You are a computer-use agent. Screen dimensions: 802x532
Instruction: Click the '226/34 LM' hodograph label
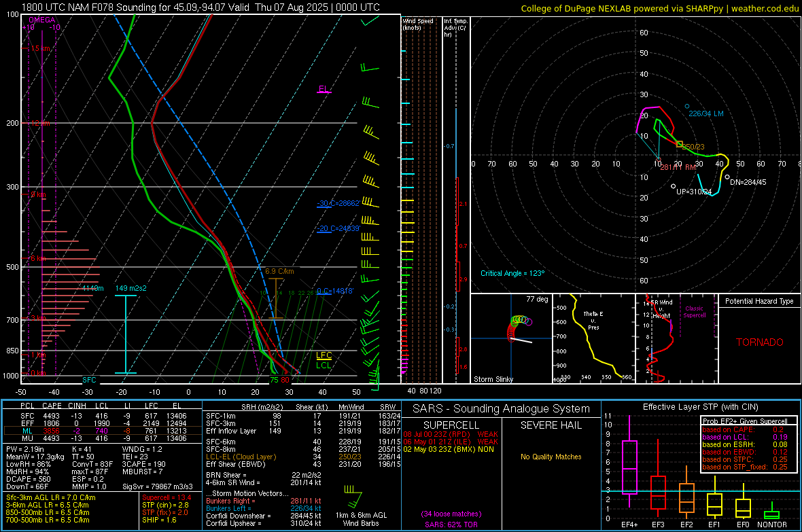point(706,113)
